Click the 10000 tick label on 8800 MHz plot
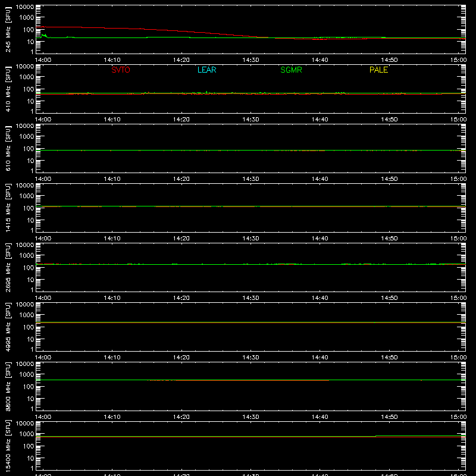Screen dimensions: 476x476 [x=25, y=364]
